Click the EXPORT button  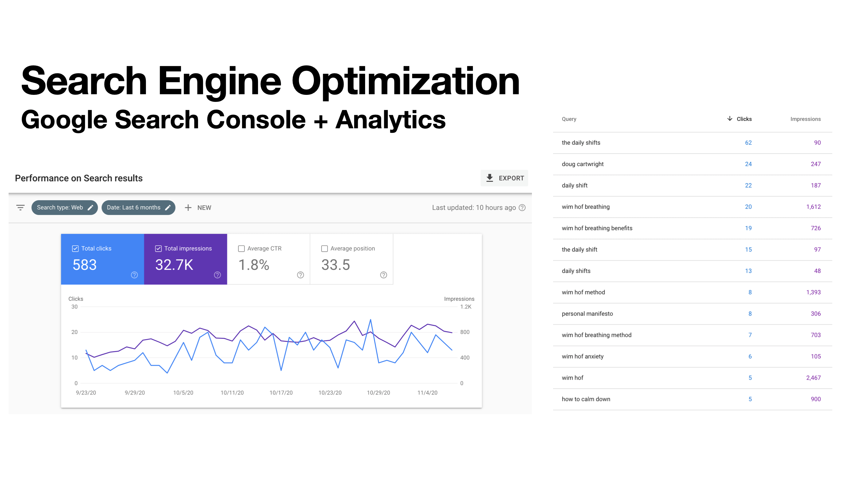click(504, 178)
